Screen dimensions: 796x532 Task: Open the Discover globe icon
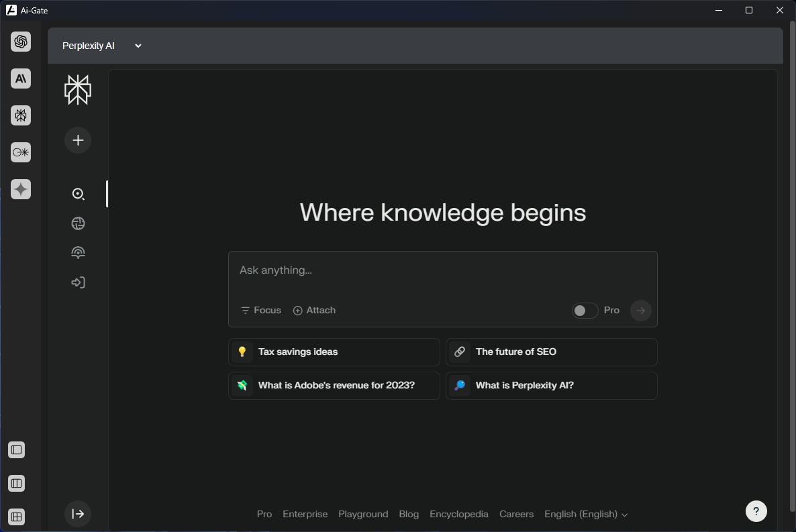click(x=78, y=223)
